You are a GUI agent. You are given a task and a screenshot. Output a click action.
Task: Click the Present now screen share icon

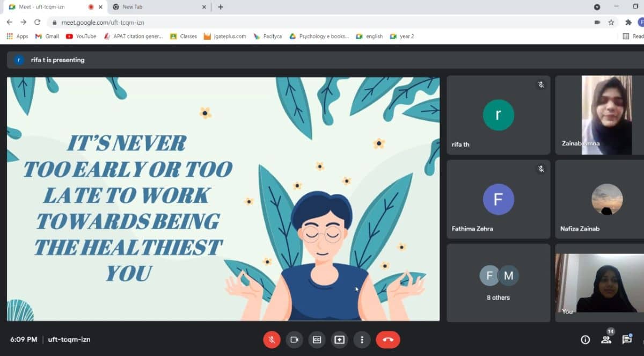(x=339, y=339)
